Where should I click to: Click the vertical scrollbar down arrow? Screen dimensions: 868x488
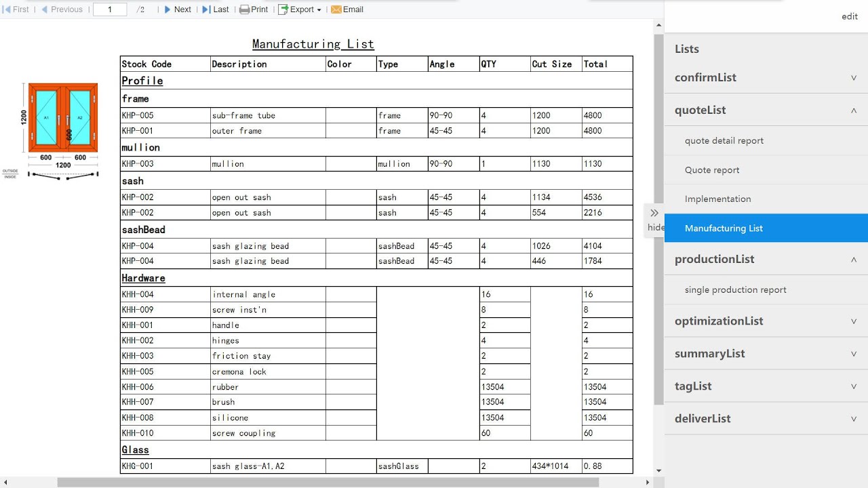tap(658, 471)
